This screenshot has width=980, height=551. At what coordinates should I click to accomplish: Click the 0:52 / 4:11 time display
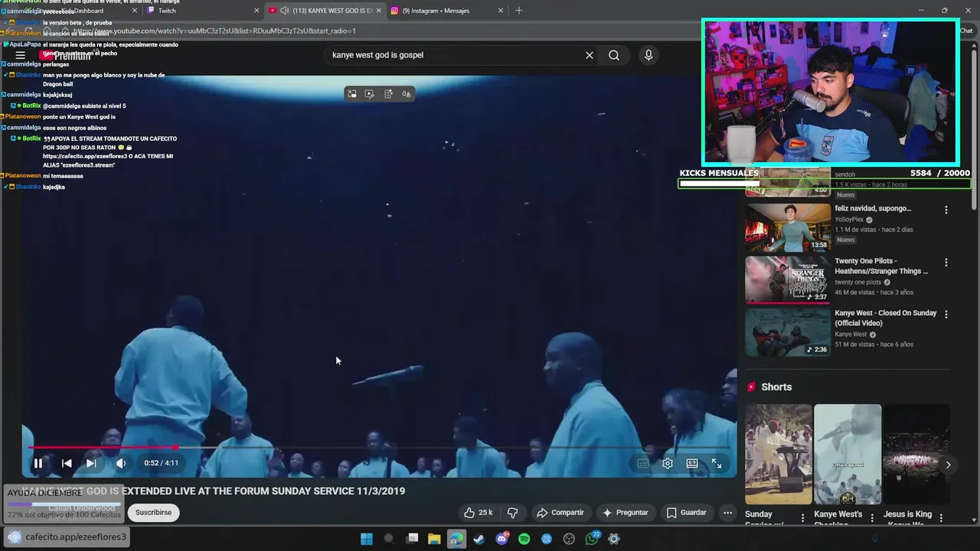[161, 463]
